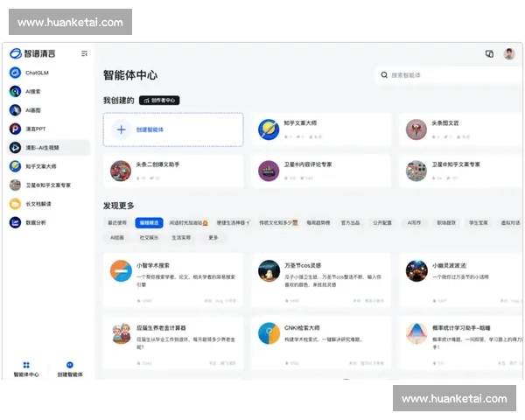Open the 万圣节cos灵感 agent card
This screenshot has width=525, height=420.
click(x=321, y=280)
